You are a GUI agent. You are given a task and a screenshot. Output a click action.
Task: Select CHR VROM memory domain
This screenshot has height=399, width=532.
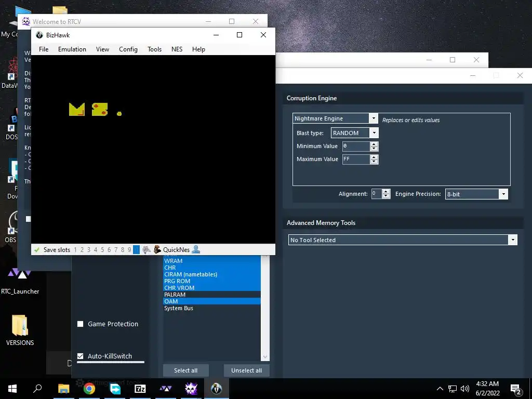click(x=212, y=288)
